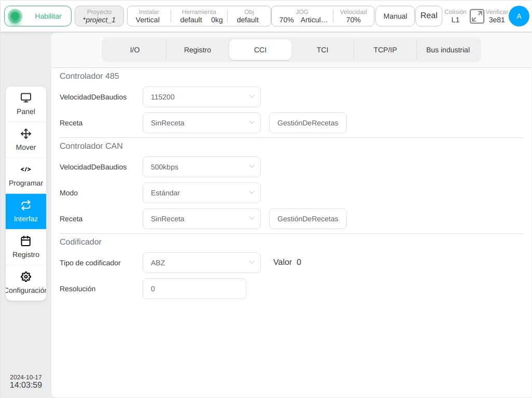Open the Programar code icon

coord(26,169)
